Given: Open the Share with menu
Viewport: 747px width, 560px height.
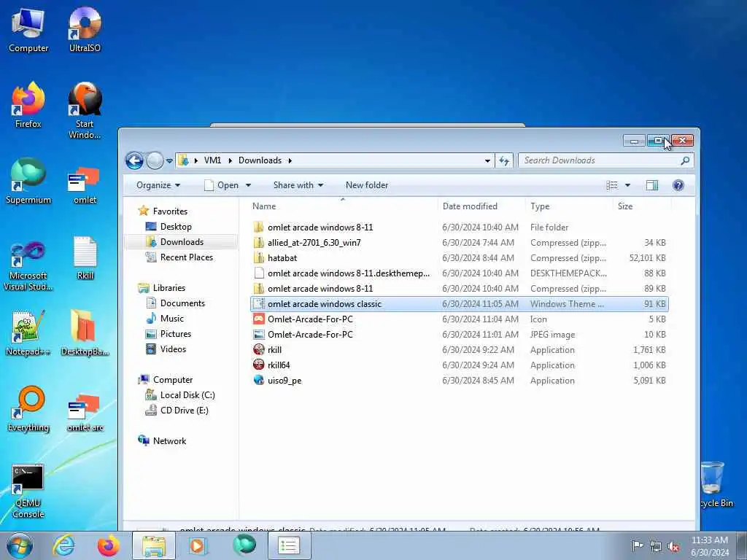Looking at the screenshot, I should (x=298, y=185).
